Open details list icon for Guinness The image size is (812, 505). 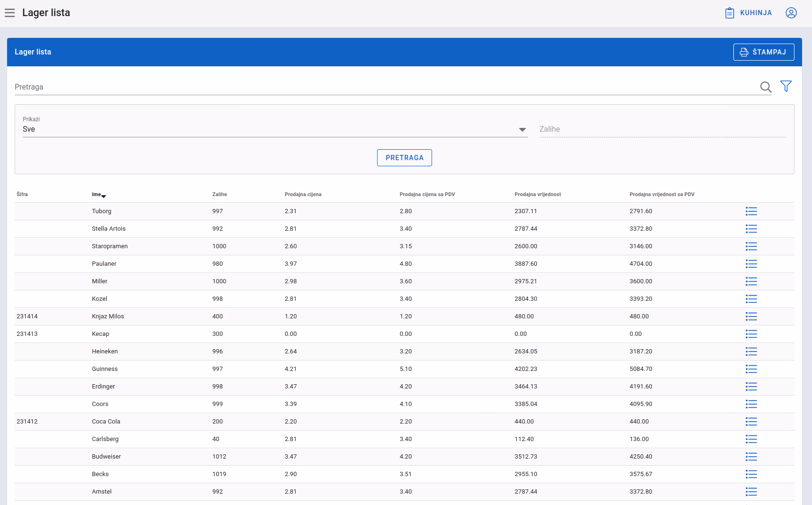coord(751,369)
